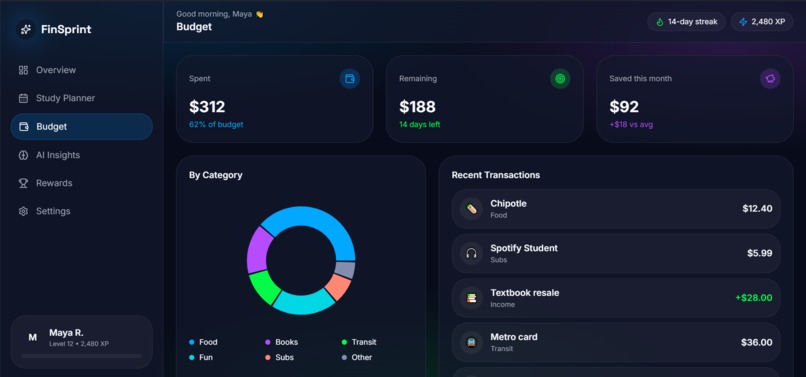Click the $5.99 Spotify amount
Screen dimensions: 806x377
760,254
